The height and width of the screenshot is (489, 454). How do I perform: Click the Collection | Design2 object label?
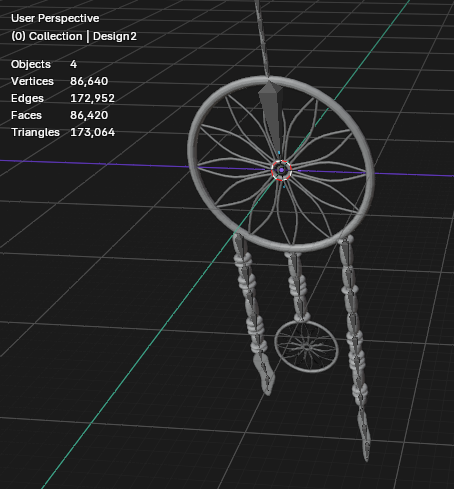point(74,36)
